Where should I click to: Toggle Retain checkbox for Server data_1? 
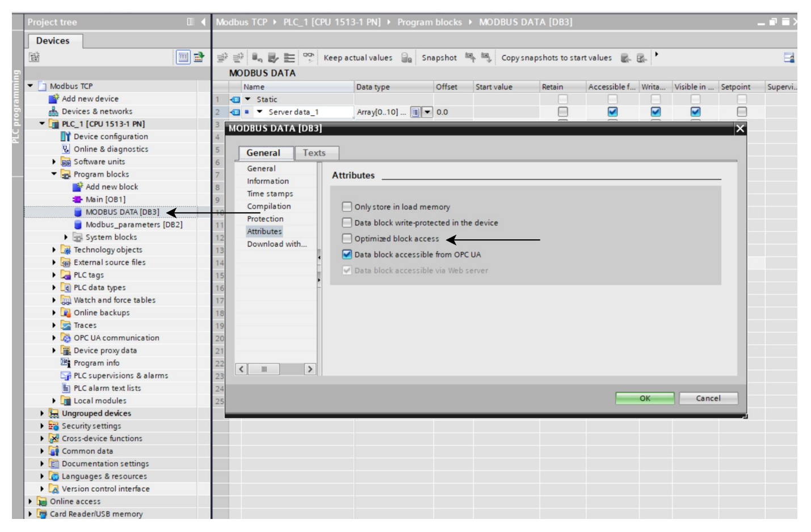562,112
